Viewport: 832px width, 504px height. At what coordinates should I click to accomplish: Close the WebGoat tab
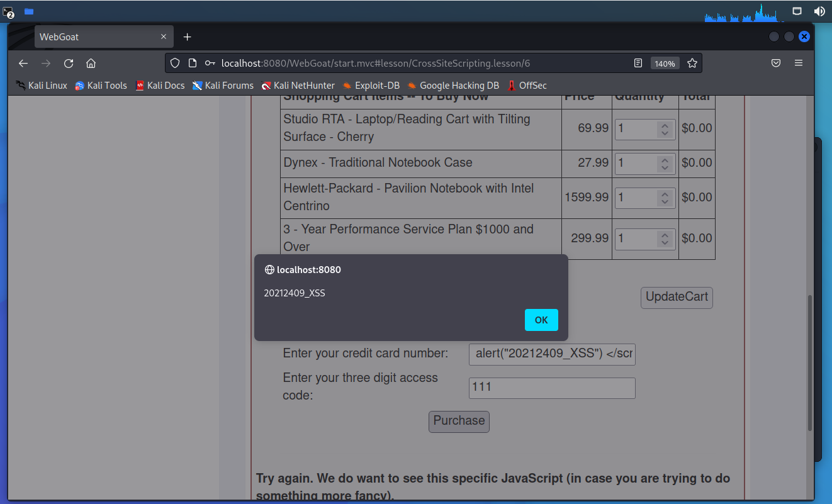click(164, 37)
